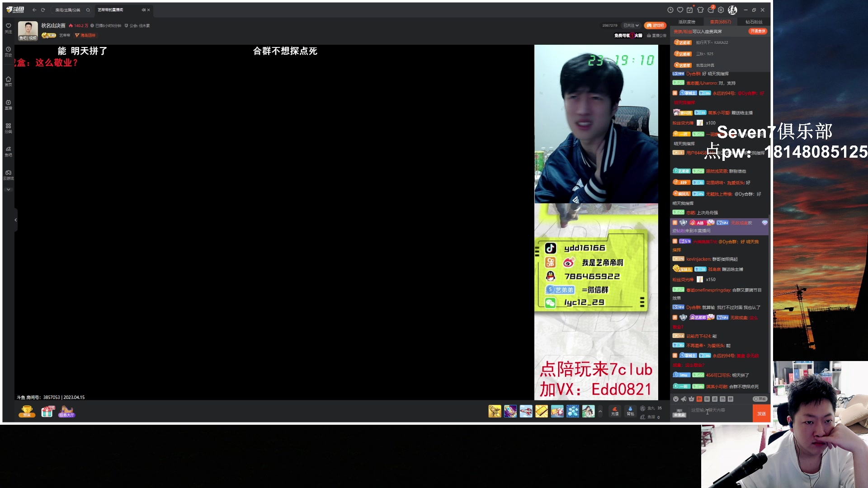Expand more items in left sidebar
Screen dimensions: 868x488
pos(8,190)
